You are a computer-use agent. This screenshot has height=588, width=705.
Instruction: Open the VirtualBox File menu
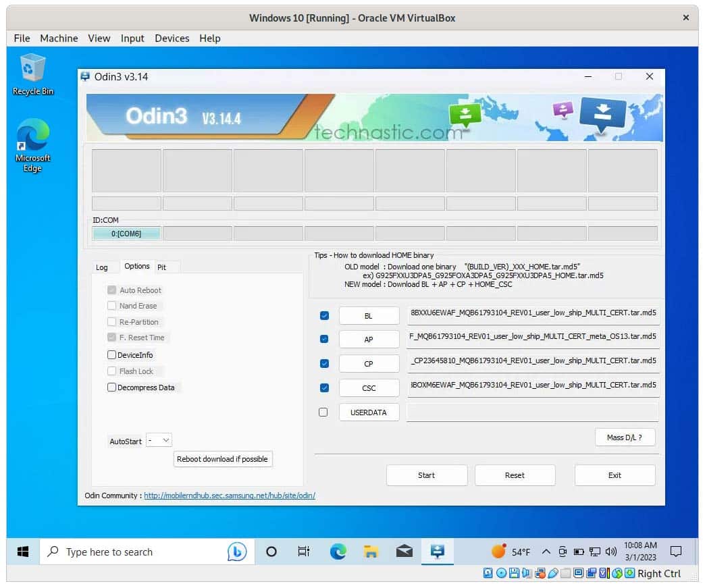(x=22, y=38)
